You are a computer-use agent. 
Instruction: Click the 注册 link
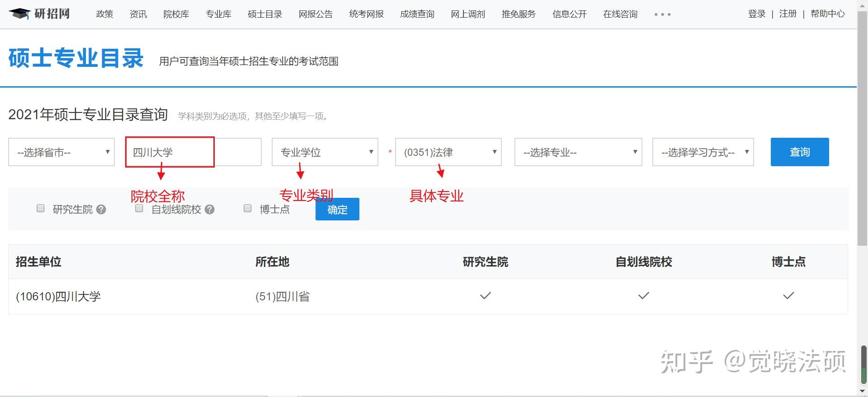[x=788, y=14]
